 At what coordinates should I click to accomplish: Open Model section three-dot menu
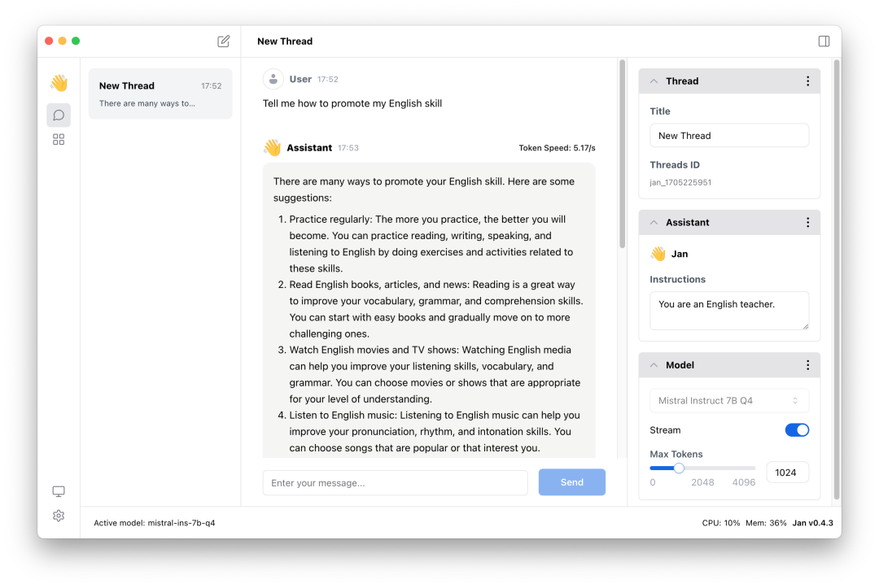[807, 365]
